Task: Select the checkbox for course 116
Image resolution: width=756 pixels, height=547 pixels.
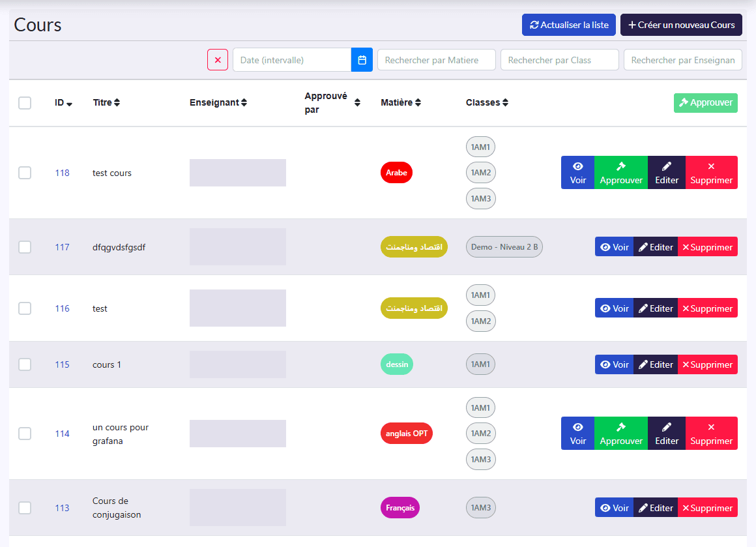Action: pyautogui.click(x=25, y=308)
